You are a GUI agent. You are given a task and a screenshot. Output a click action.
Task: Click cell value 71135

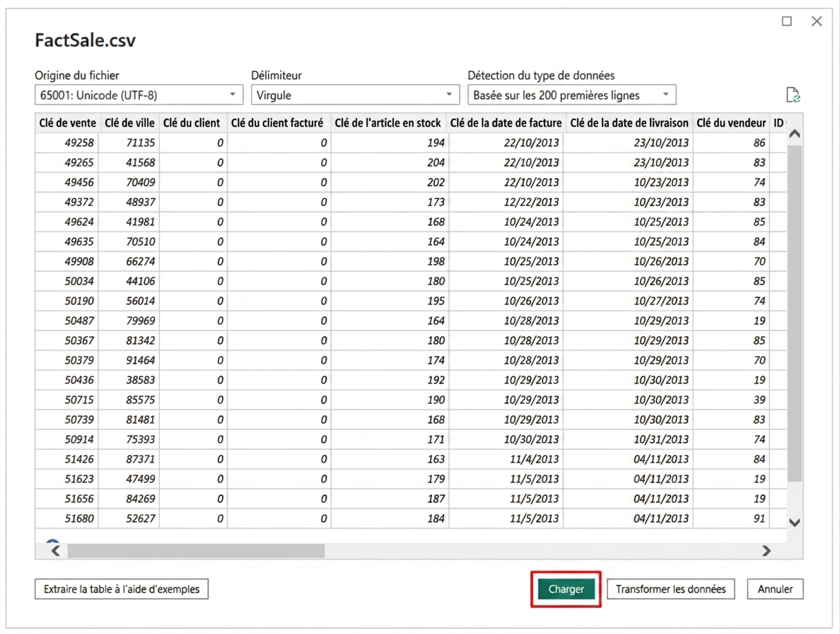pos(141,142)
